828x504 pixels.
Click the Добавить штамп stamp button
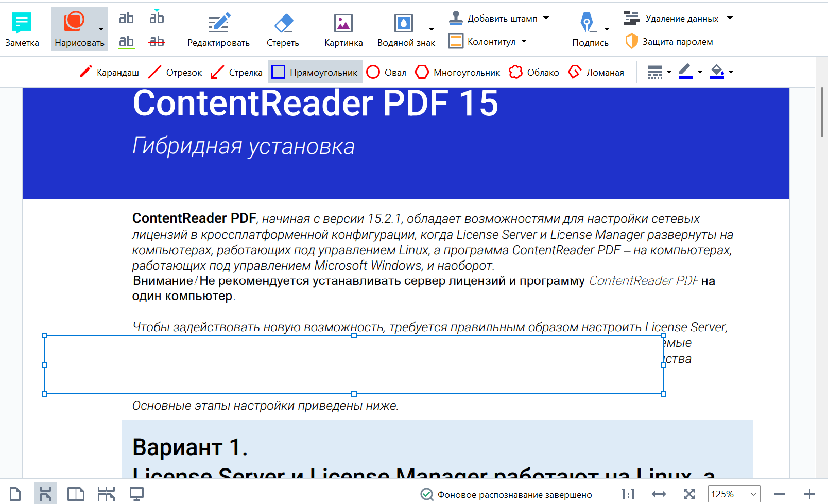[493, 19]
